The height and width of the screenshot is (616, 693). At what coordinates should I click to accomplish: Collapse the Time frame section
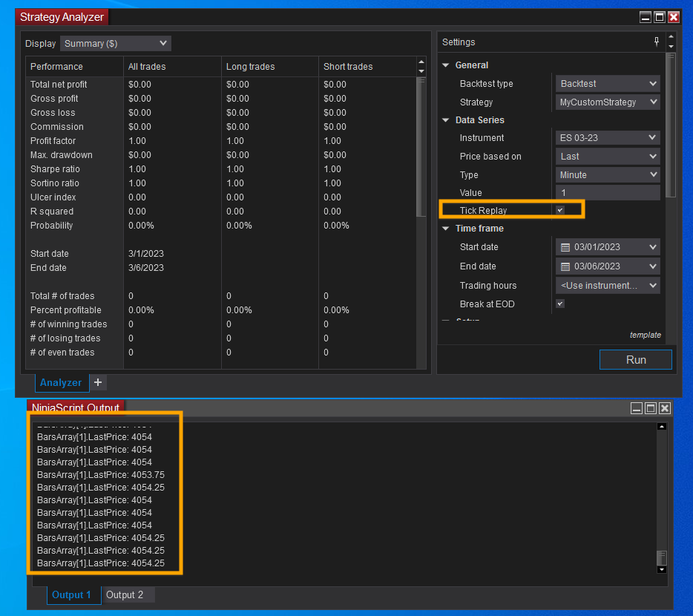pyautogui.click(x=446, y=229)
